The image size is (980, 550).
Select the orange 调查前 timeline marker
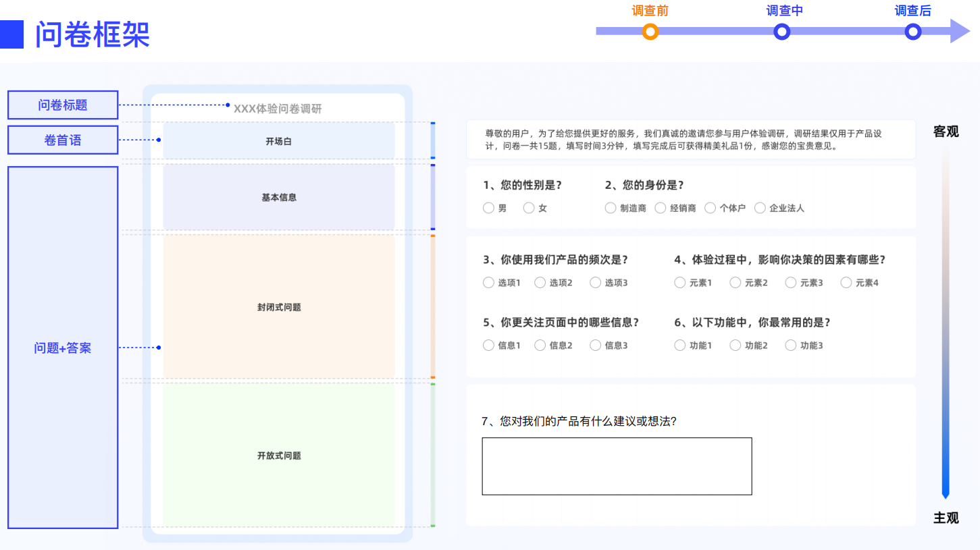(x=650, y=31)
